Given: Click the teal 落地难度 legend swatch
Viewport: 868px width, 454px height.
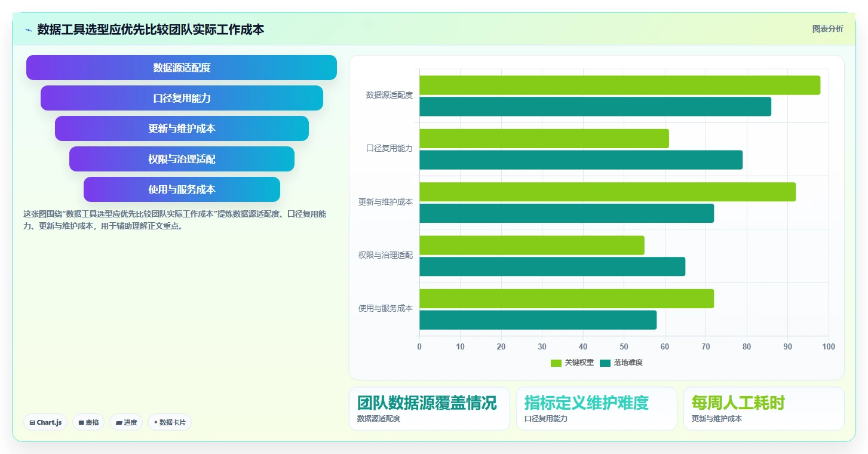Looking at the screenshot, I should pyautogui.click(x=605, y=363).
